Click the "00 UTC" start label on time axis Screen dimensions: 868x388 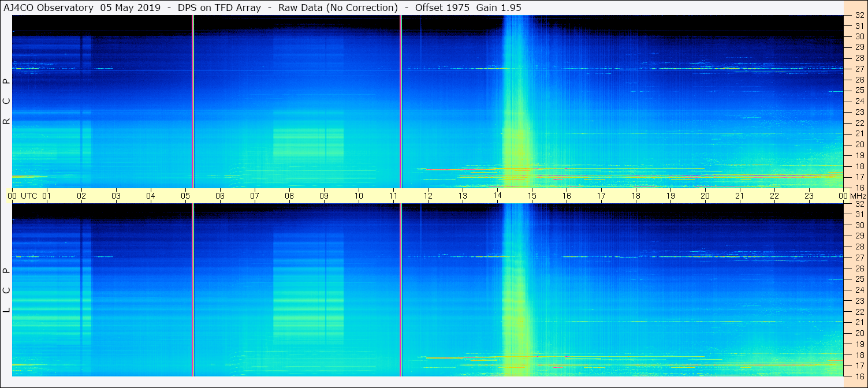click(23, 196)
